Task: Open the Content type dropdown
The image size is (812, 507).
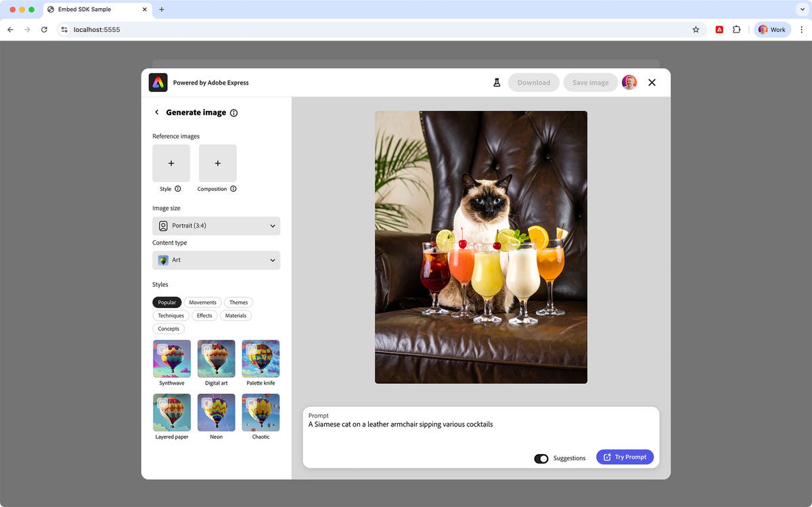Action: coord(216,260)
